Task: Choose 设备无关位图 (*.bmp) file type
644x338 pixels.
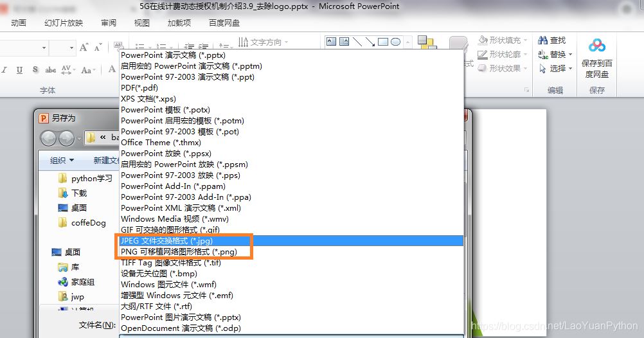Action: click(x=291, y=274)
